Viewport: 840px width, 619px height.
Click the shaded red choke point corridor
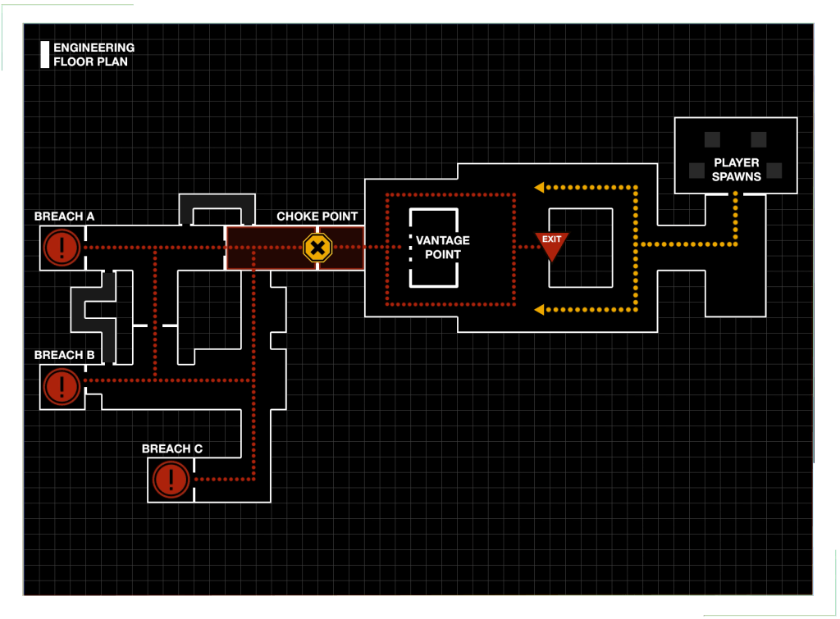tap(295, 248)
